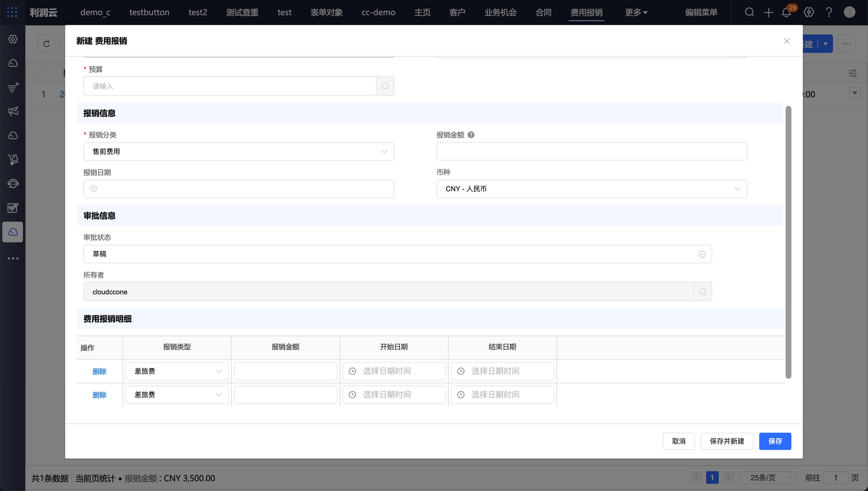Switch to the 合同 tab
This screenshot has width=868, height=491.
pyautogui.click(x=543, y=13)
